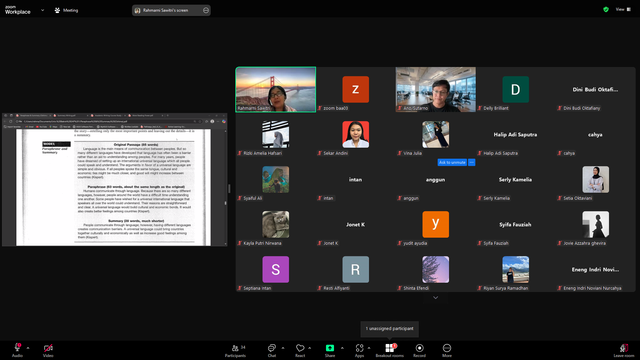The image size is (640, 360).
Task: Click the green encryption shield icon
Action: click(x=606, y=9)
